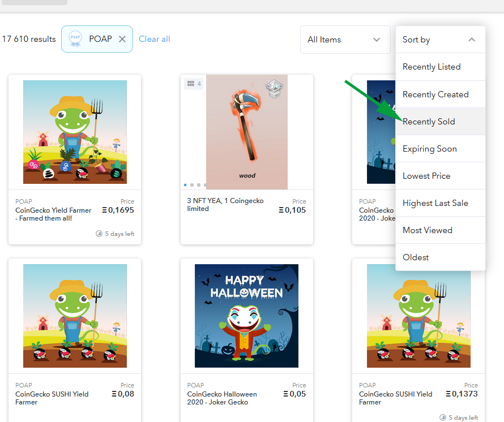Click the POAP badge icon in filter chip

pos(75,38)
